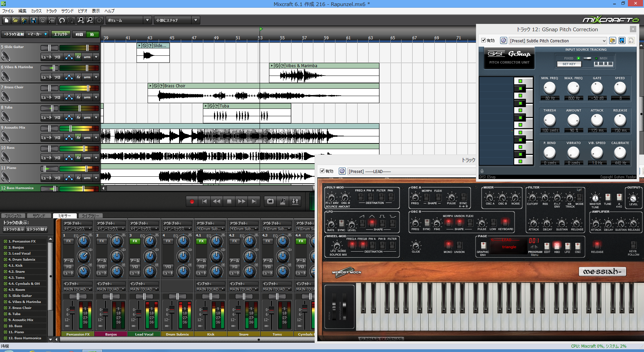
Task: Mute the Bass track
Action: coord(46,158)
